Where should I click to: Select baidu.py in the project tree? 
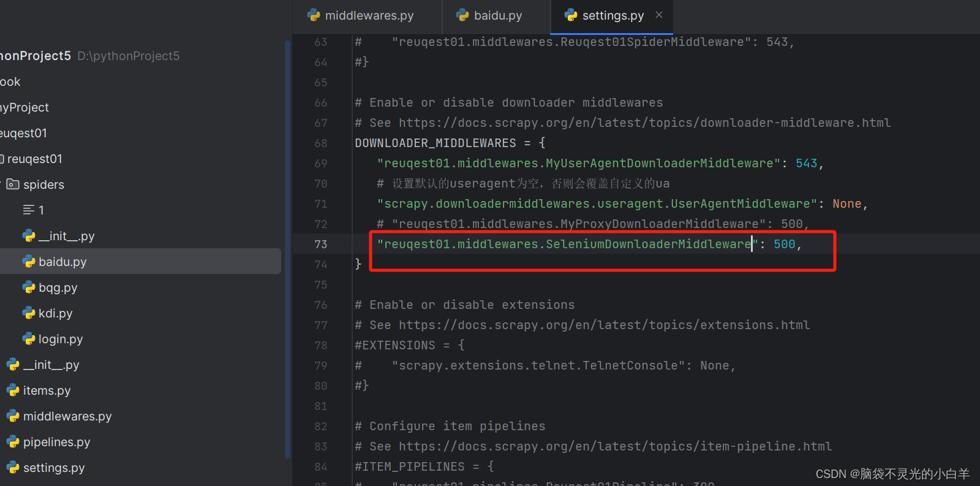[x=62, y=262]
